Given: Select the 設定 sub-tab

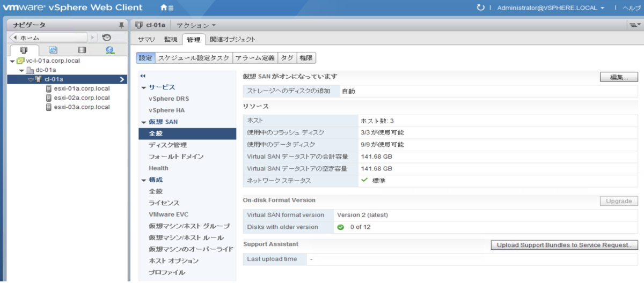Looking at the screenshot, I should pos(145,58).
